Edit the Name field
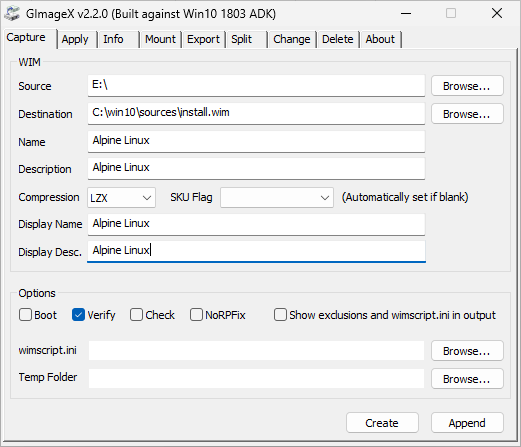Image resolution: width=521 pixels, height=447 pixels. coord(256,141)
